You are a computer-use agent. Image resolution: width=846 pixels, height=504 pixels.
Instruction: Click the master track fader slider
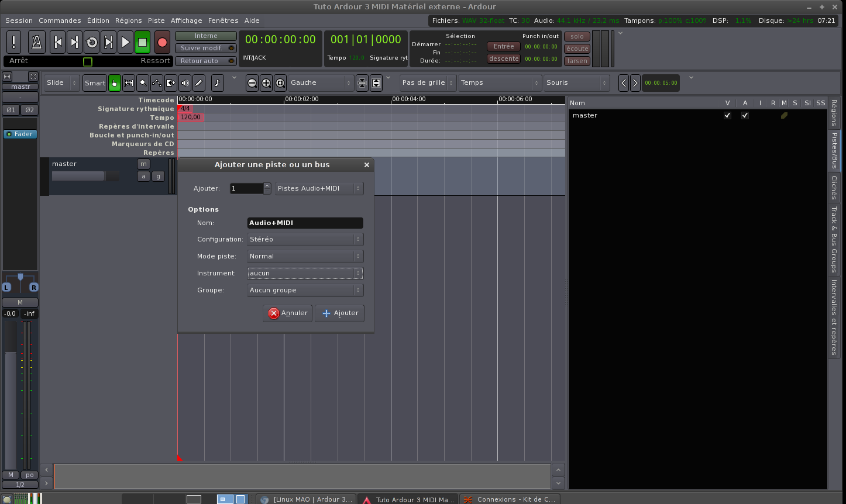[85, 176]
